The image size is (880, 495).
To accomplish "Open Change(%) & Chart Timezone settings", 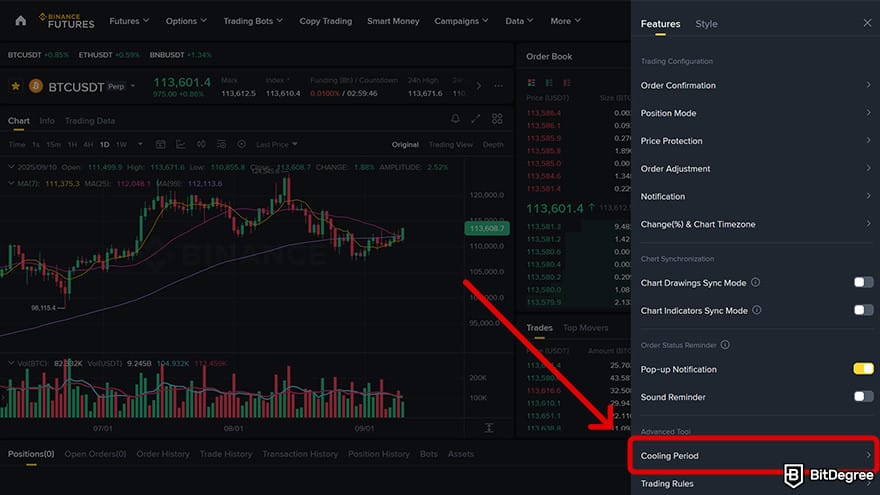I will tap(755, 224).
